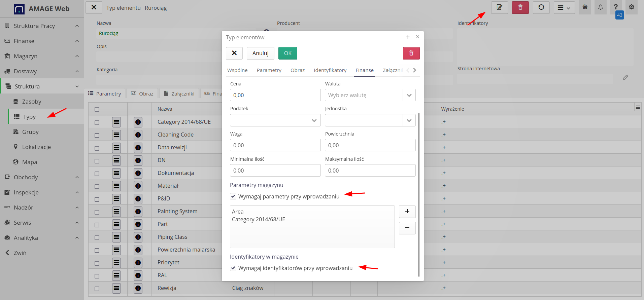Screen dimensions: 644x300
Task: Open the settings gear icon
Action: coord(632,7)
